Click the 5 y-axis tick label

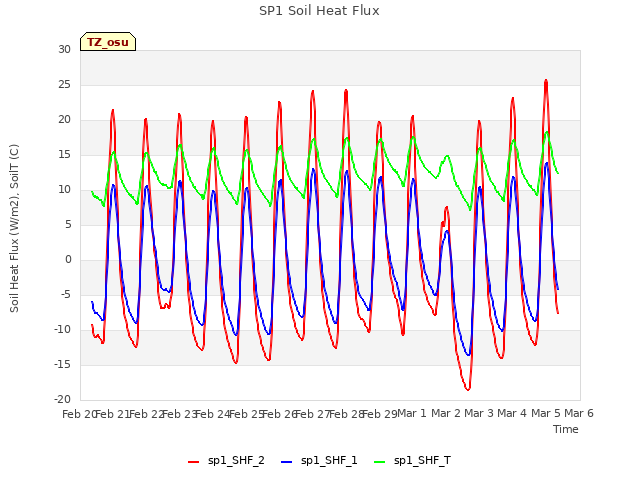click(68, 224)
